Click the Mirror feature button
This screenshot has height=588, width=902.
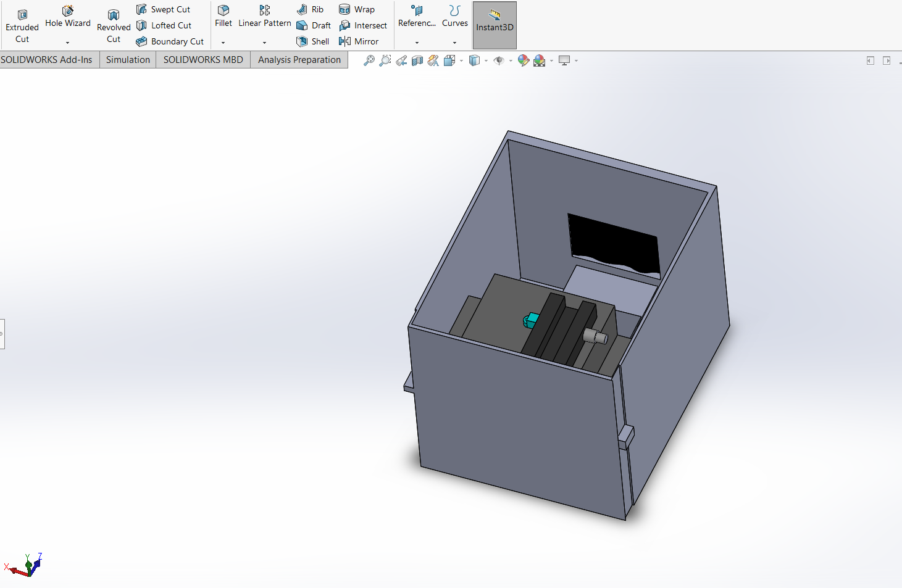click(x=359, y=41)
